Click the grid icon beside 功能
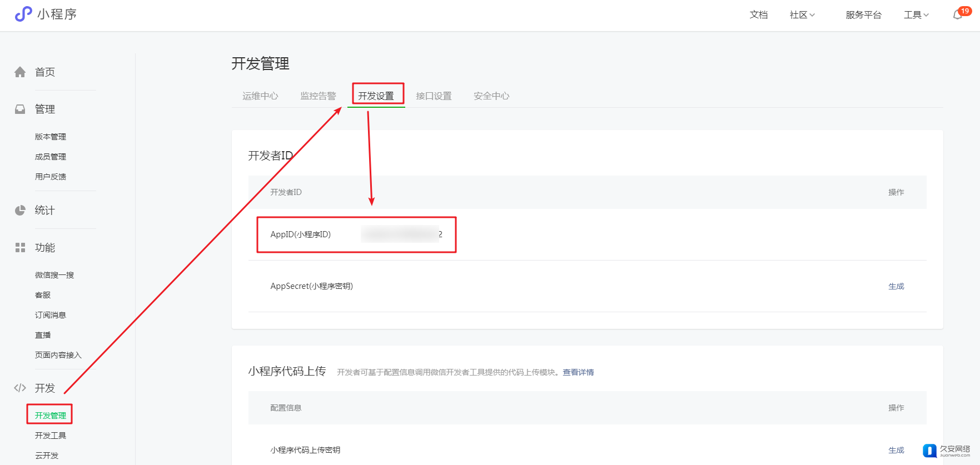The image size is (980, 465). pyautogui.click(x=20, y=248)
